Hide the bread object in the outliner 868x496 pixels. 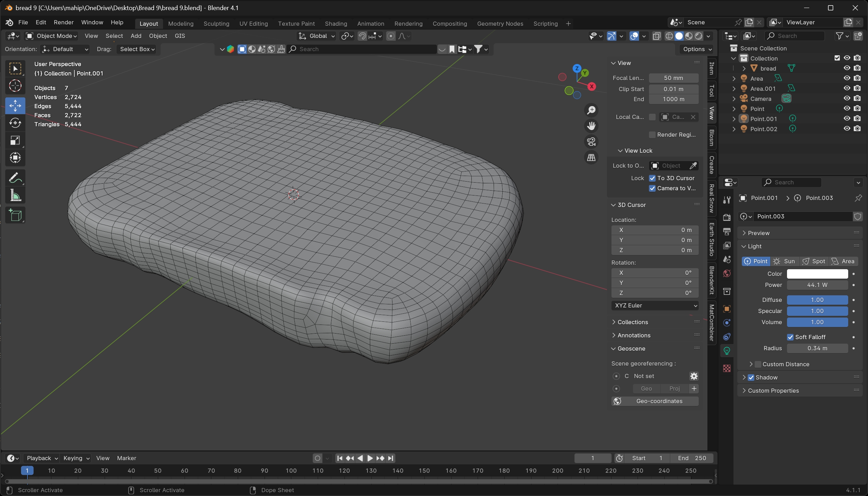[847, 68]
